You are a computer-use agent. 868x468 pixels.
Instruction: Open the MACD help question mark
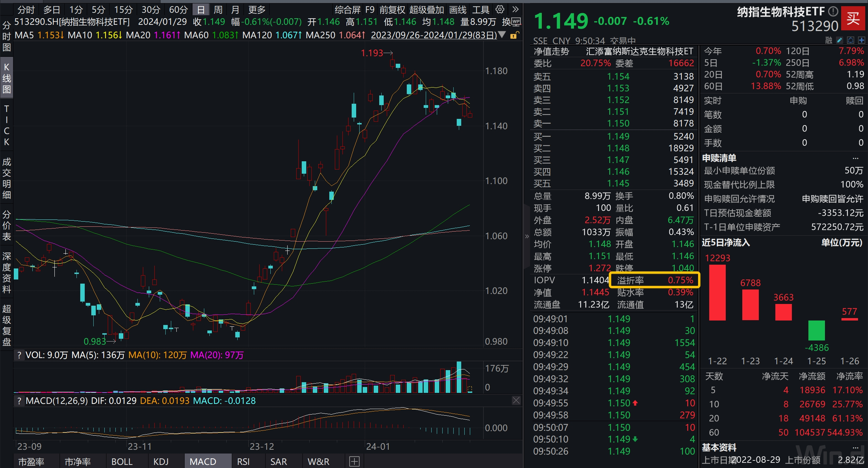[x=19, y=401]
